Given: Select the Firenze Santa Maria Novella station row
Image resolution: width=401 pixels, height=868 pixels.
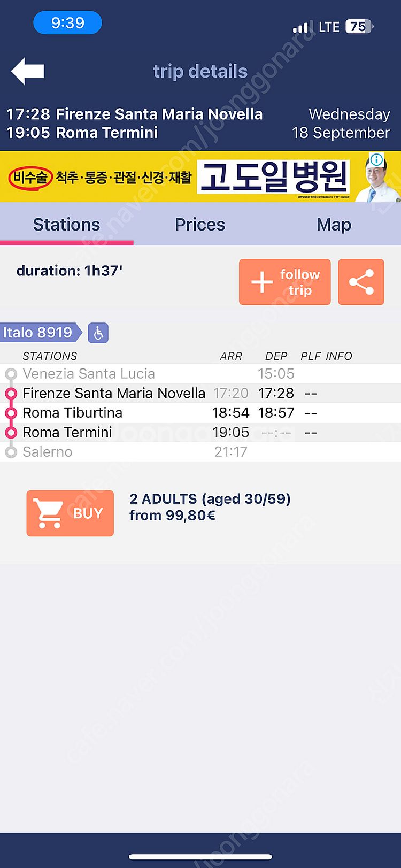Looking at the screenshot, I should (x=200, y=393).
